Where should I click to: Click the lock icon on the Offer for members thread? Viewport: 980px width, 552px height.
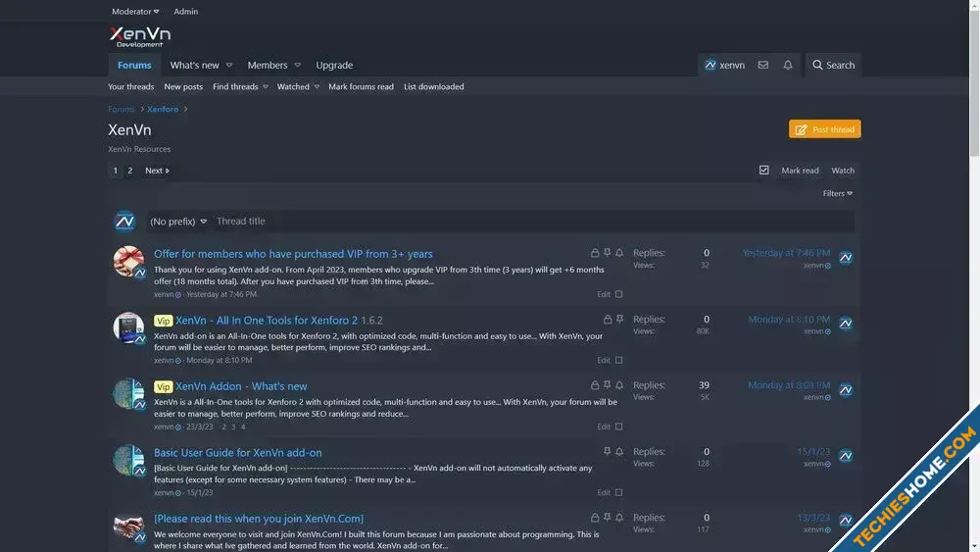pyautogui.click(x=595, y=253)
